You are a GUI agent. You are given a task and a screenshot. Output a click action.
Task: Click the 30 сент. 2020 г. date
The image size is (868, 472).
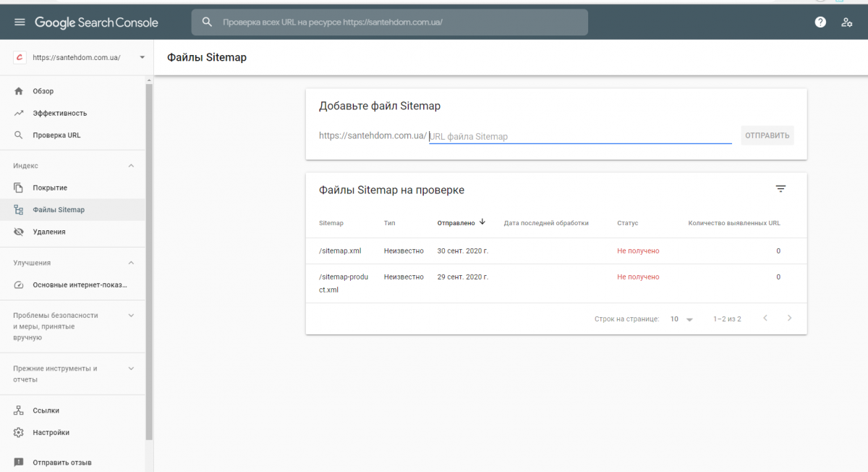click(x=463, y=251)
